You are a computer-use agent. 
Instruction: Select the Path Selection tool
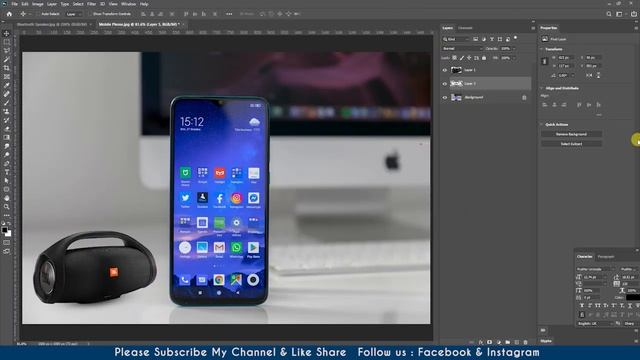7,180
